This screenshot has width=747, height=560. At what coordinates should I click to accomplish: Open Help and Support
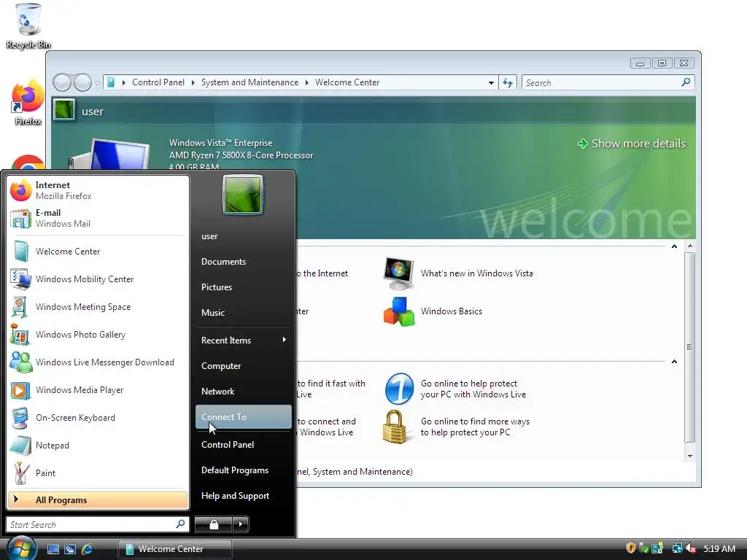click(244, 496)
